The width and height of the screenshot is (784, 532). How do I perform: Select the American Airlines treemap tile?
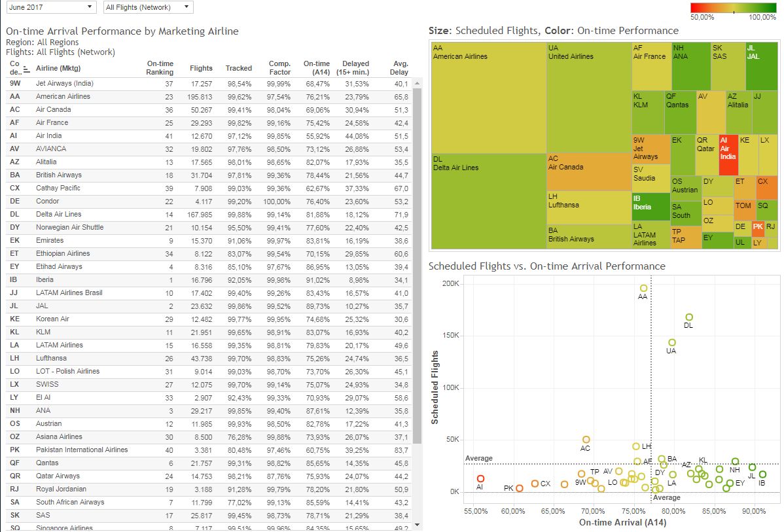point(488,98)
